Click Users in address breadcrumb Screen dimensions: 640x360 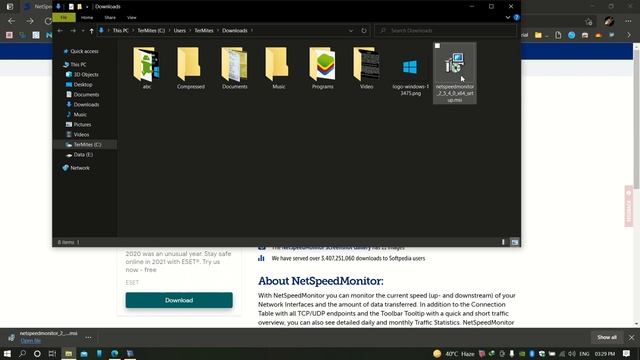pos(180,31)
